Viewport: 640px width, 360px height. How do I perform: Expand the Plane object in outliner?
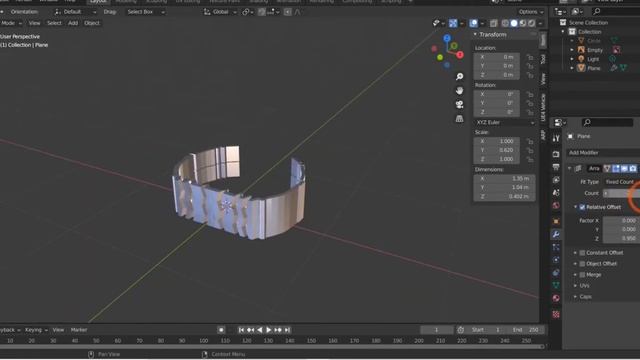click(x=572, y=69)
